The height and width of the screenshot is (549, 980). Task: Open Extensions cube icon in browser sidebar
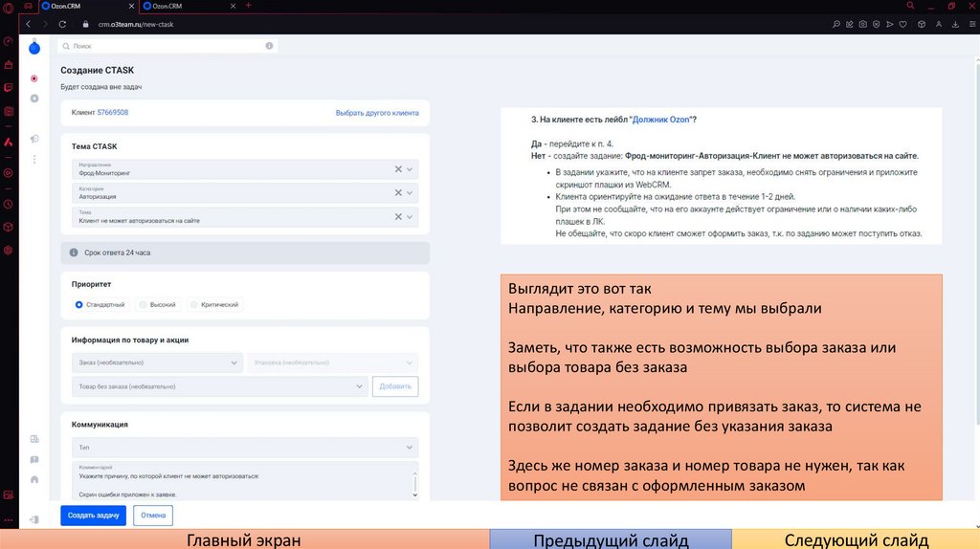coord(8,228)
